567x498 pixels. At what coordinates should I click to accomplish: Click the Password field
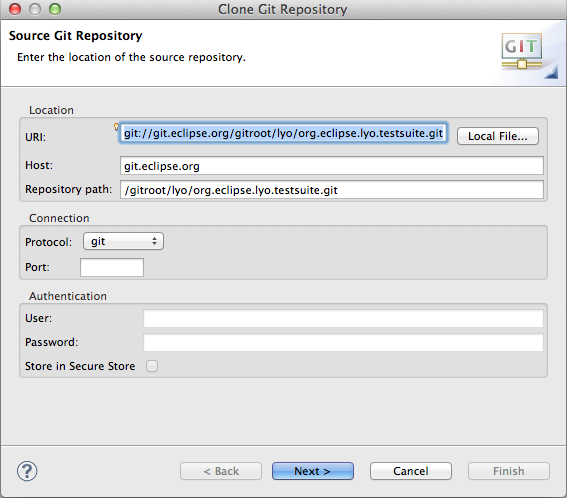(343, 342)
